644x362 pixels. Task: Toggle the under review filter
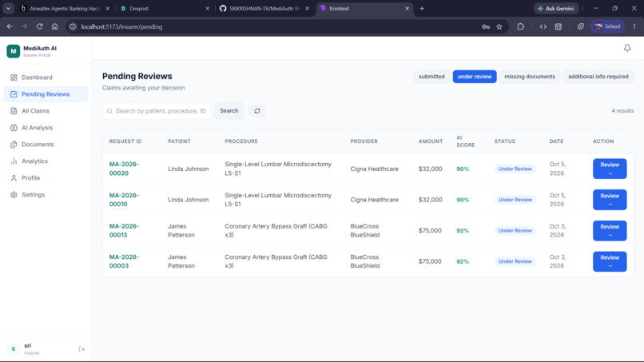pyautogui.click(x=475, y=77)
